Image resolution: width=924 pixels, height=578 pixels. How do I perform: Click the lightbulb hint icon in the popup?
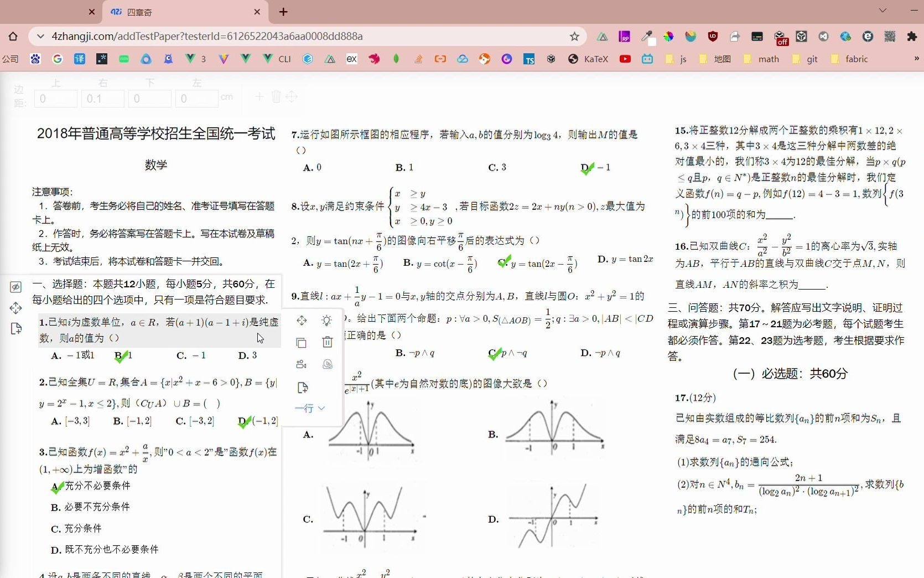(327, 321)
